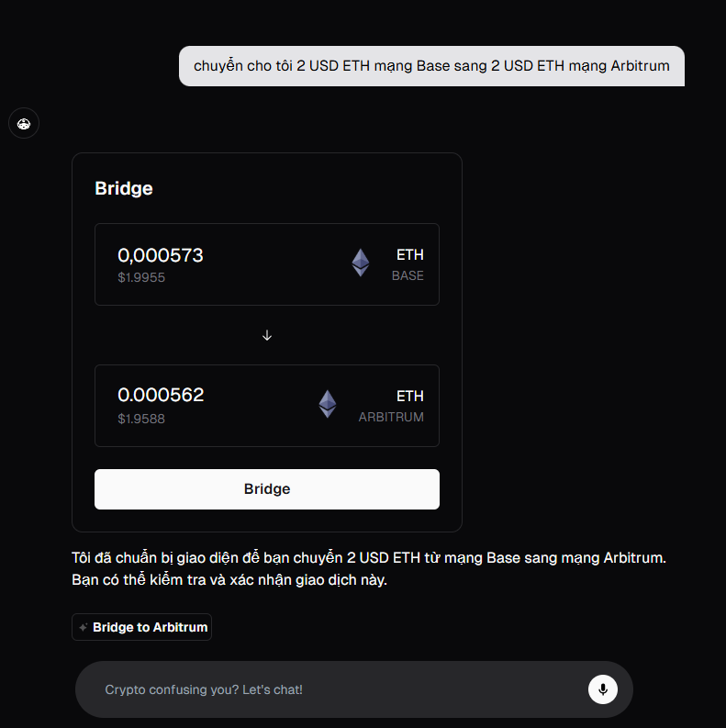This screenshot has width=726, height=728.
Task: Click the Bridge card heading
Action: click(124, 189)
